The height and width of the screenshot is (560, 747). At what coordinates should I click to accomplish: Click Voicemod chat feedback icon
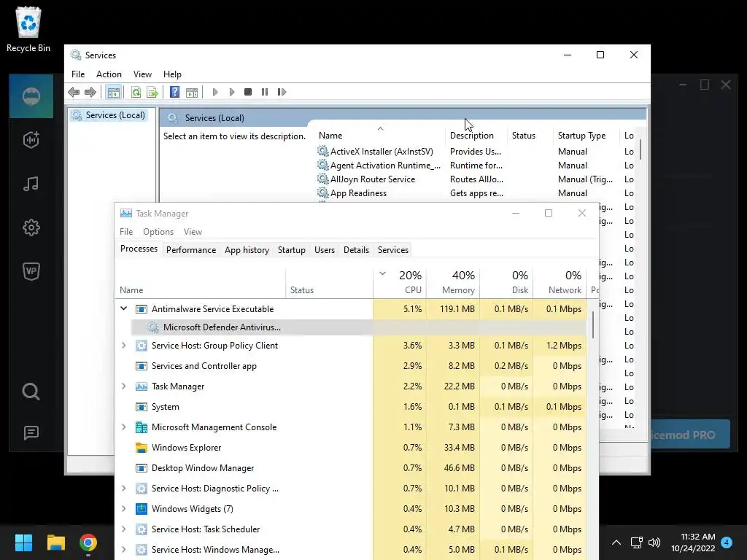[31, 432]
